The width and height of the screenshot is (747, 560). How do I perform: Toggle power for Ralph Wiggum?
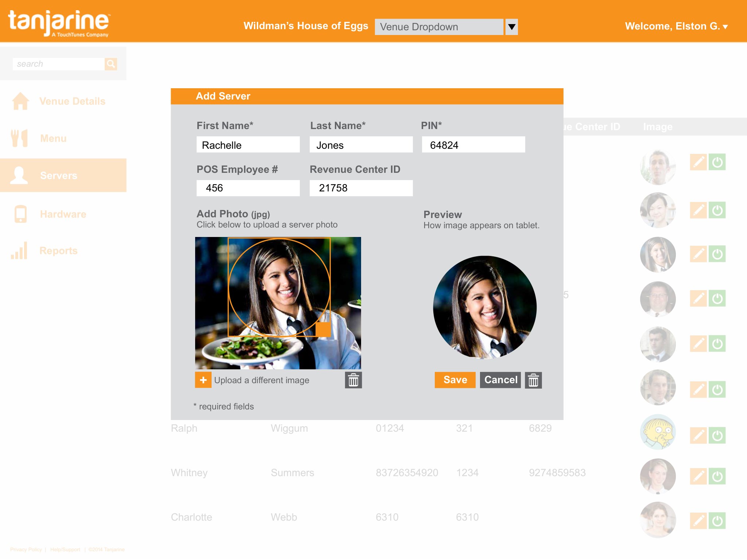(717, 435)
